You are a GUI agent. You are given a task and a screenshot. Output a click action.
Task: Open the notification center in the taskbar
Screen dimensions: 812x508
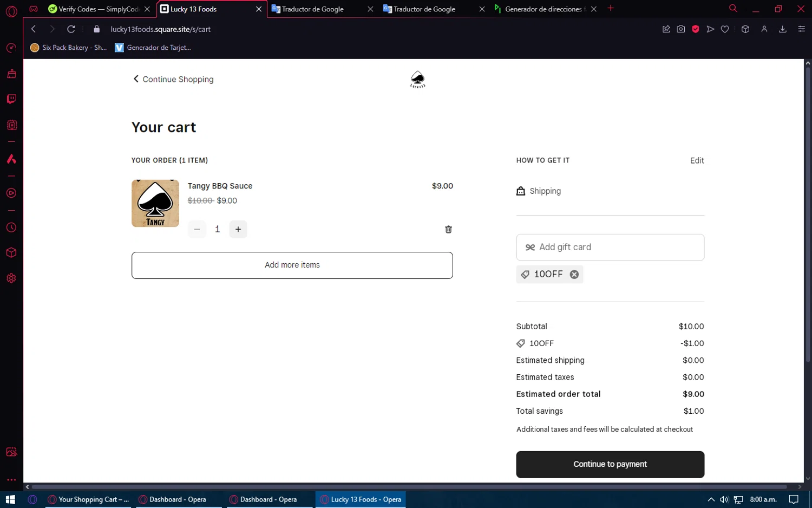pos(794,499)
